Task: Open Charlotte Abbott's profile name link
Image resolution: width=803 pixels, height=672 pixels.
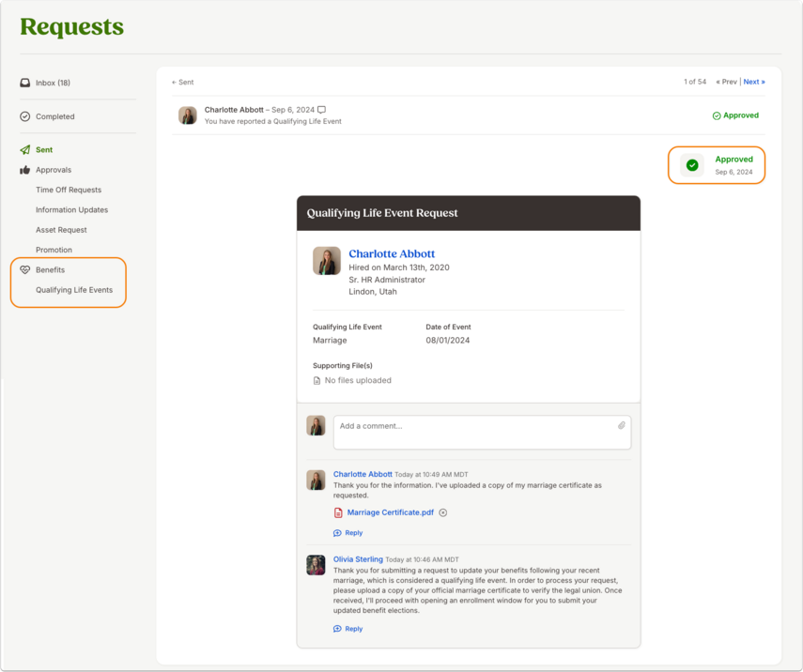Action: (392, 253)
